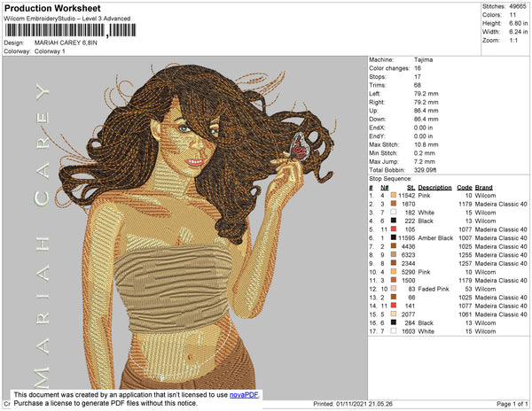Click the thread code '1255'
This screenshot has height=411, width=532.
[465, 255]
